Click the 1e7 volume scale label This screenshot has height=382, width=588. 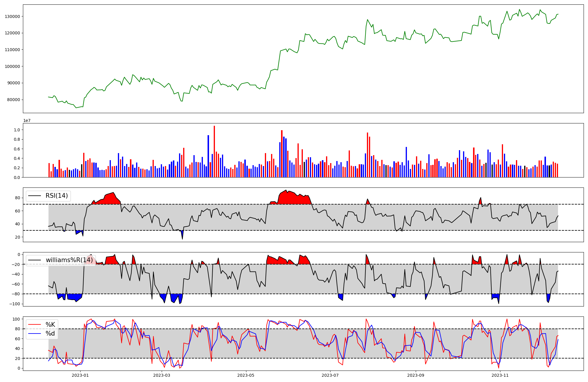(x=27, y=120)
